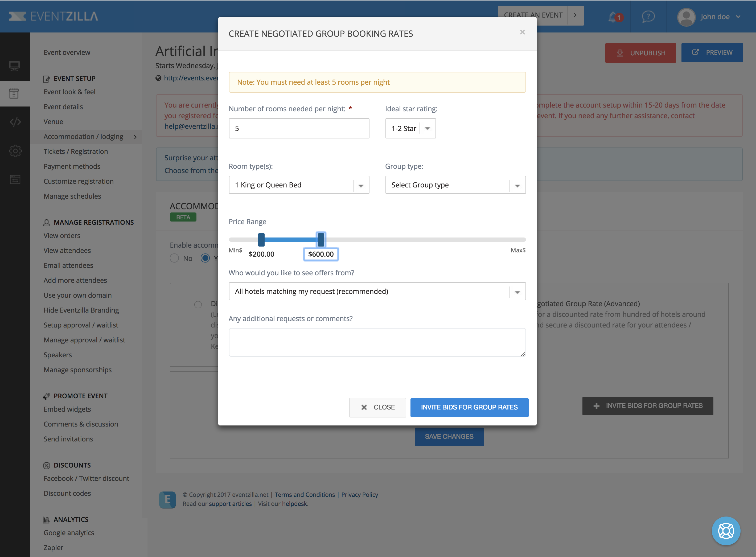Image resolution: width=756 pixels, height=557 pixels.
Task: Open the help chat bubble icon
Action: [x=648, y=17]
